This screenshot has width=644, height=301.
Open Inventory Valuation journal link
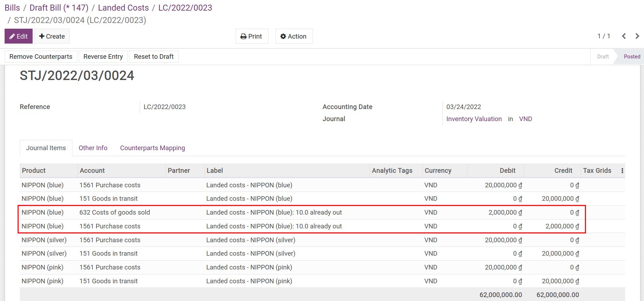(474, 119)
